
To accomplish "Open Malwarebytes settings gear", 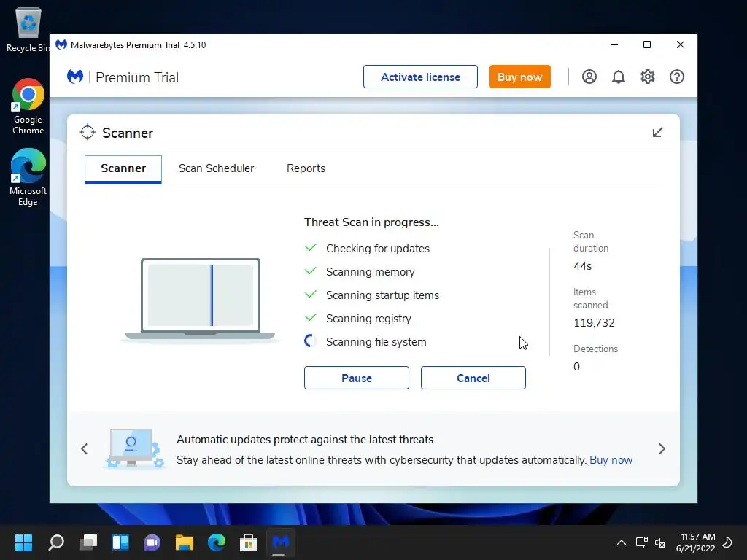I will pos(648,77).
